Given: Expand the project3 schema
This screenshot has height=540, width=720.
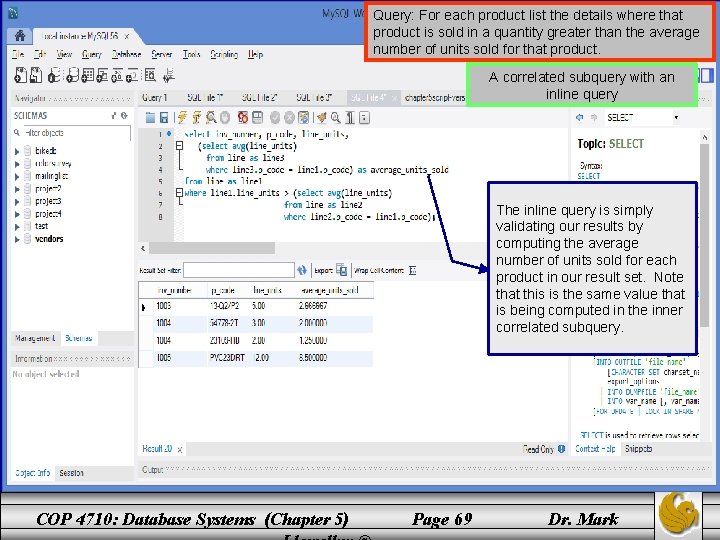Looking at the screenshot, I should 17,202.
